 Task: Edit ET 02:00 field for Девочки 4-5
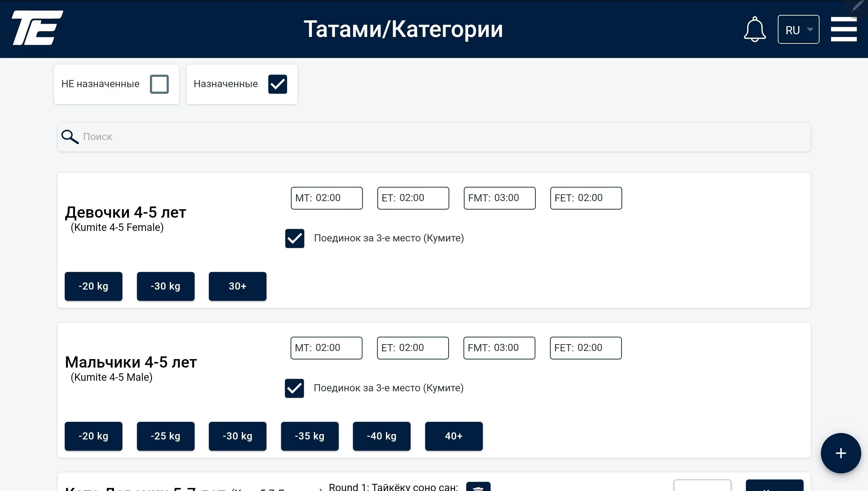[x=413, y=198]
